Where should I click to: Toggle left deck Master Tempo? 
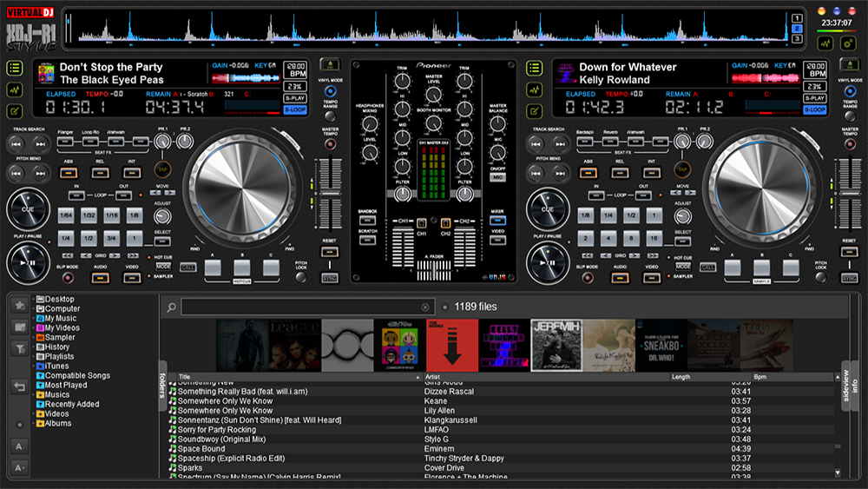330,144
